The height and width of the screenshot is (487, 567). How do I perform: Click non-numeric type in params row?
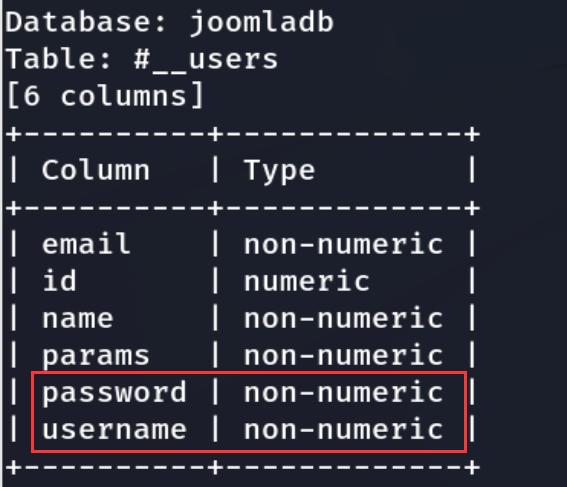344,355
